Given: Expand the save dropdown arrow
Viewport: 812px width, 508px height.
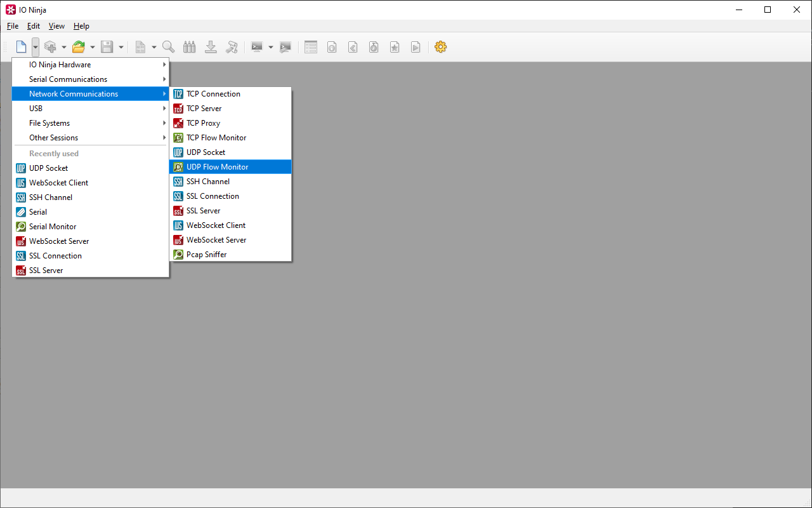Looking at the screenshot, I should coord(121,47).
